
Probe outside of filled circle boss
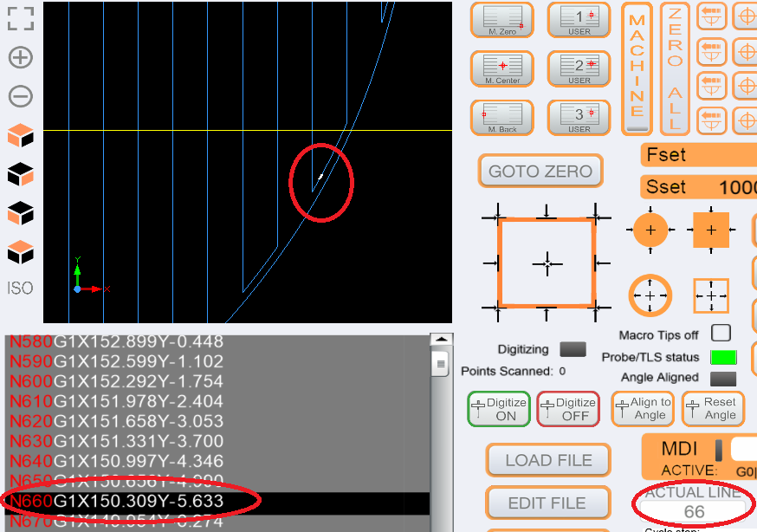coord(650,230)
